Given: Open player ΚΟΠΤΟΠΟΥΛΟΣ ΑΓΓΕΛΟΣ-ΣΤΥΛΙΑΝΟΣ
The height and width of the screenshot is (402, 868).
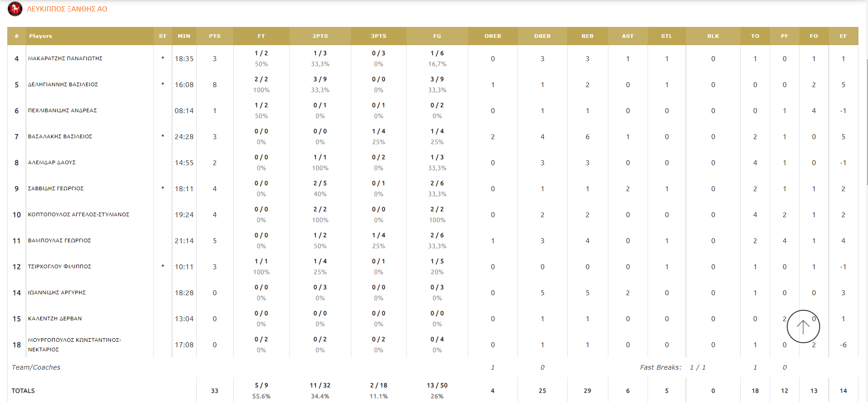Looking at the screenshot, I should 78,214.
